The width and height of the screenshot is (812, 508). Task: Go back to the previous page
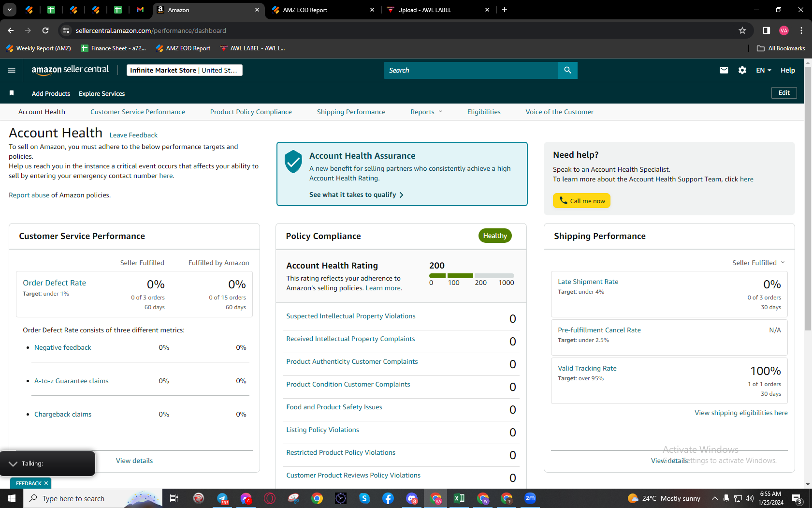[x=11, y=30]
